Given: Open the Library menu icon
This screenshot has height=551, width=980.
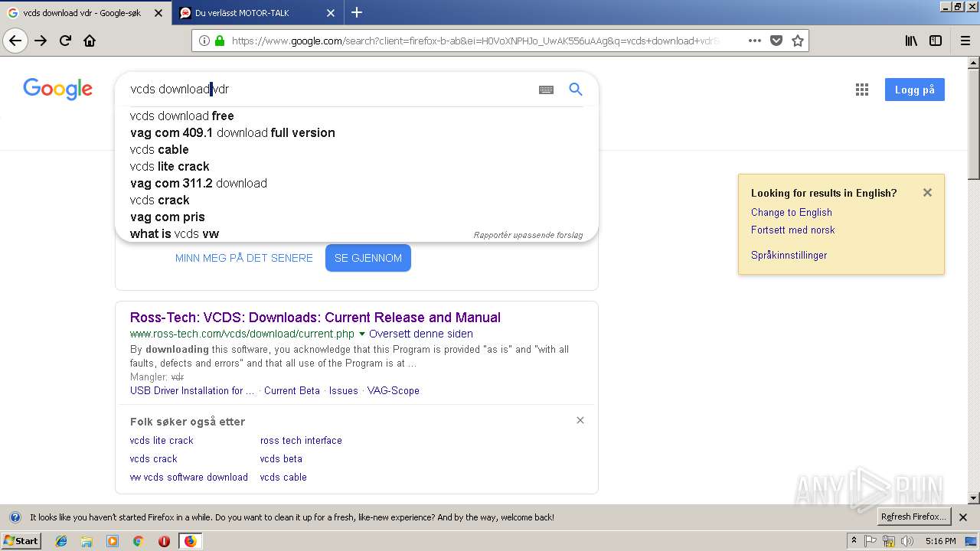Looking at the screenshot, I should 911,41.
